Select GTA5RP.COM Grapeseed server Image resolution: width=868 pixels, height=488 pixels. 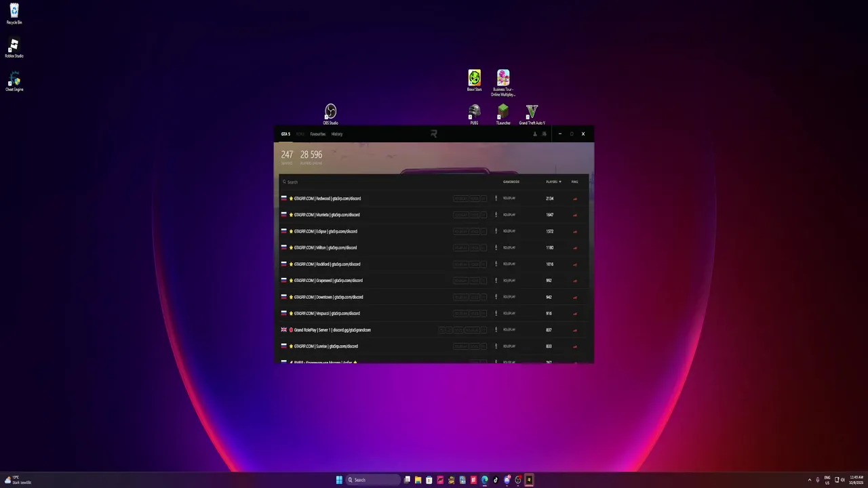tap(434, 281)
